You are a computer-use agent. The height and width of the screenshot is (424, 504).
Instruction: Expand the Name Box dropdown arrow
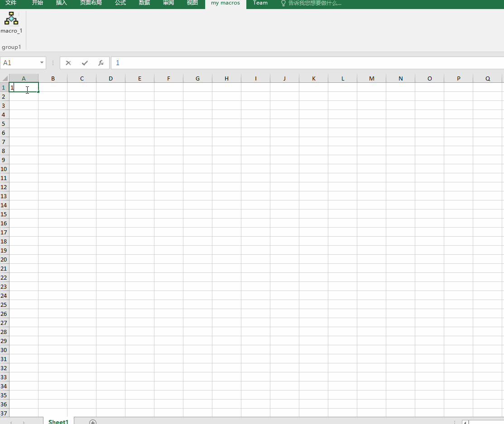[x=42, y=62]
